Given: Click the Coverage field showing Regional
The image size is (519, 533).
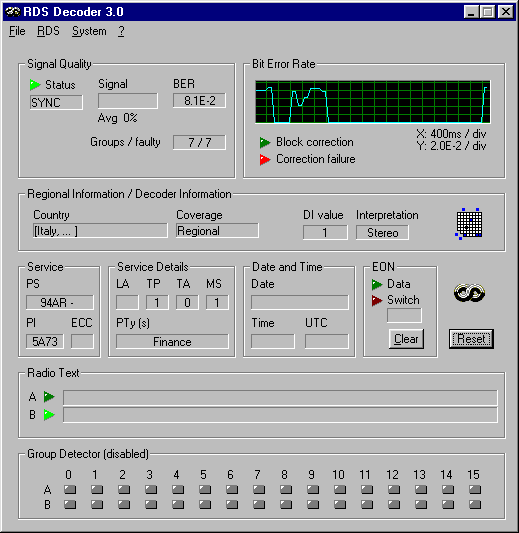Looking at the screenshot, I should point(217,231).
